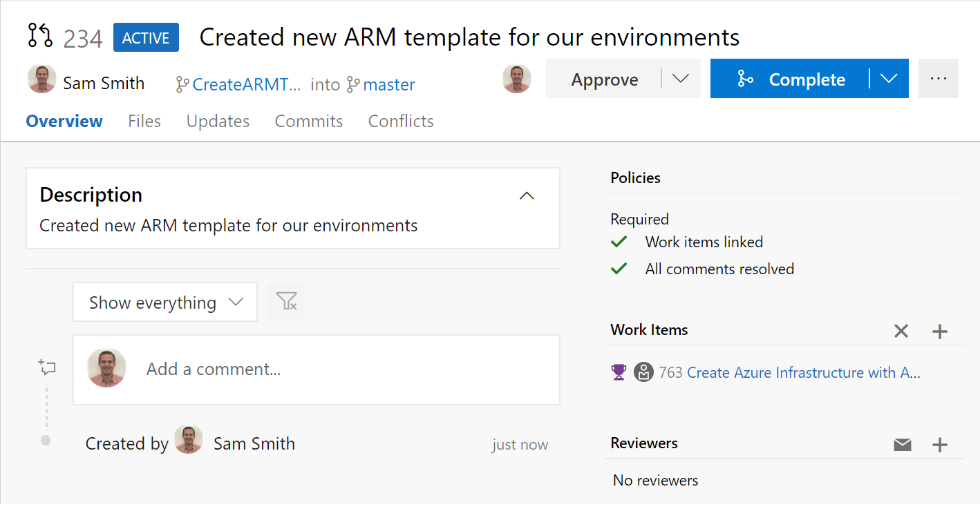Image resolution: width=980 pixels, height=509 pixels.
Task: Remove linked work item with X icon
Action: (x=901, y=332)
